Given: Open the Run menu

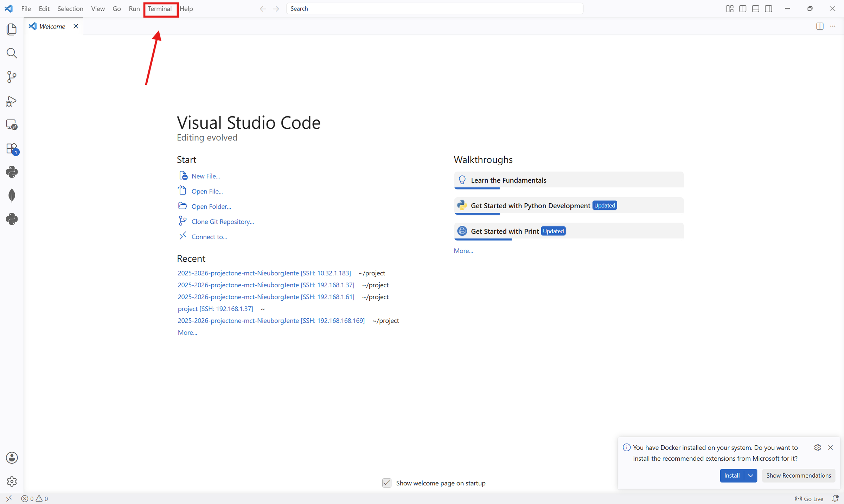Looking at the screenshot, I should (134, 9).
